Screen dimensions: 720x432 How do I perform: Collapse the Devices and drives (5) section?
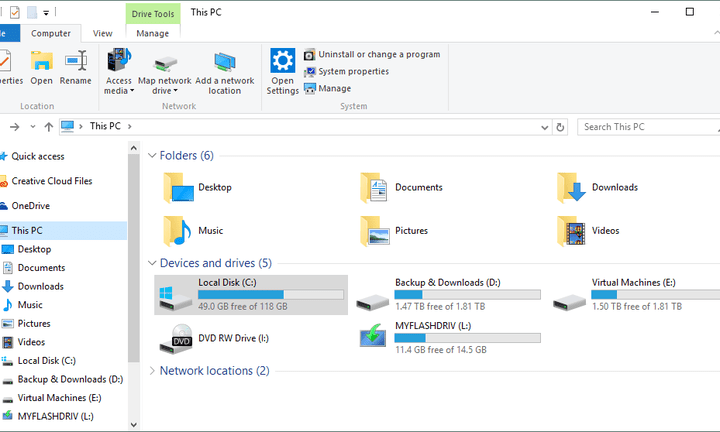[152, 263]
